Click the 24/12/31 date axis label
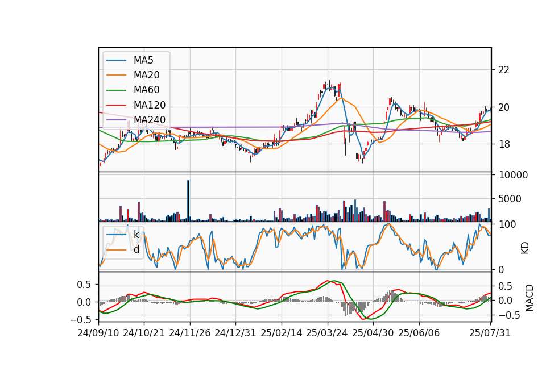This screenshot has width=546, height=392. 235,333
